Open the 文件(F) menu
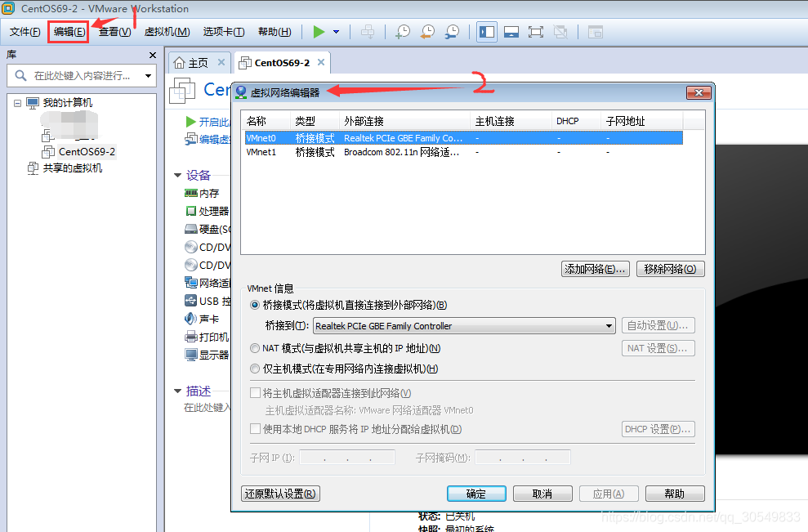The width and height of the screenshot is (808, 532). (x=25, y=32)
